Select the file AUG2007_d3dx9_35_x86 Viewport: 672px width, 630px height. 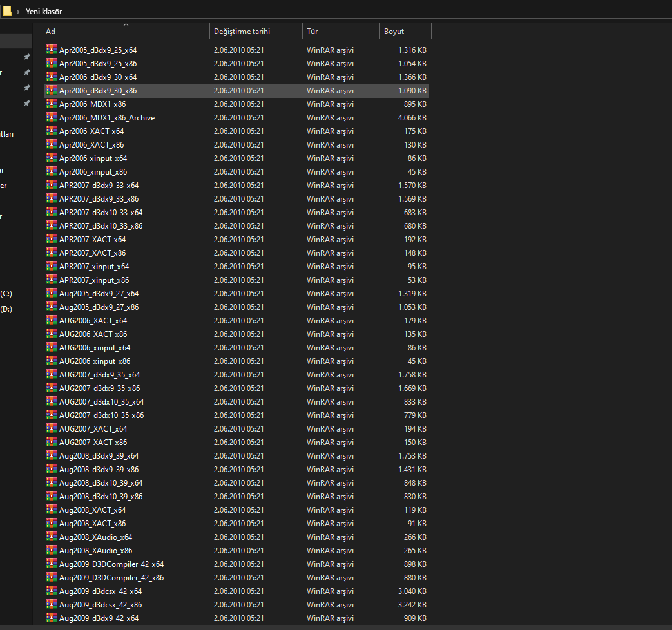point(236,388)
